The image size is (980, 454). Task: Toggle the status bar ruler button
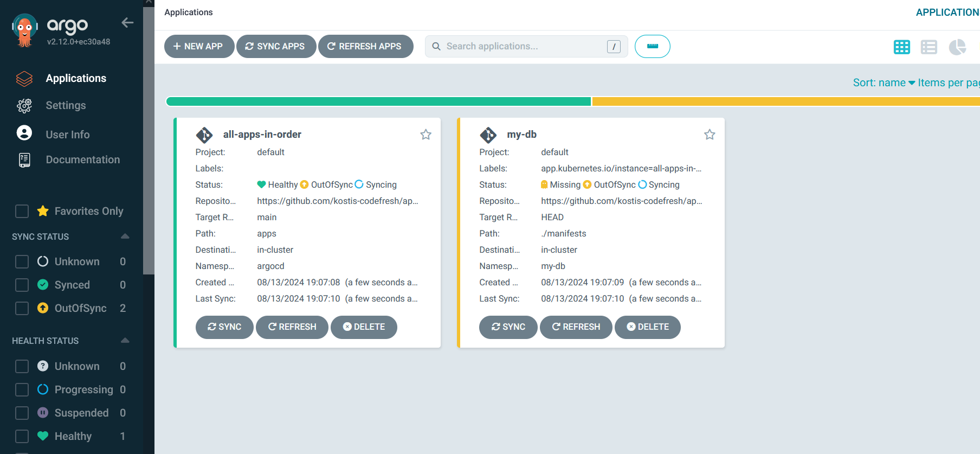point(653,46)
